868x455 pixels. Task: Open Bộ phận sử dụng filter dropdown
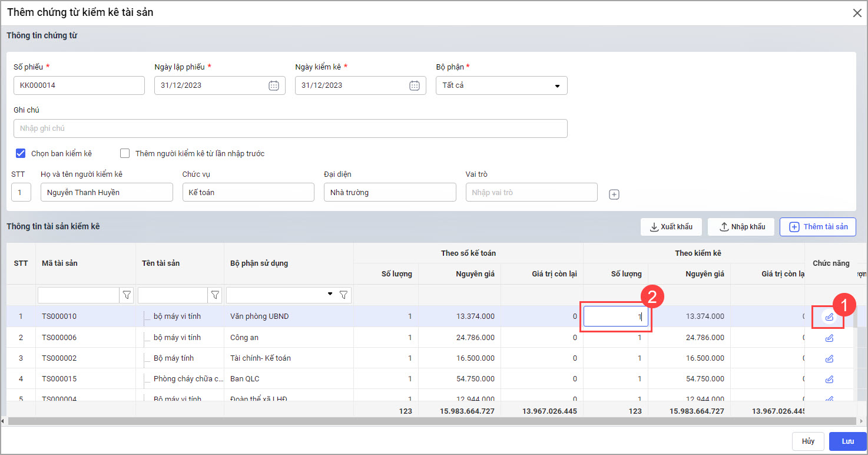coord(330,294)
